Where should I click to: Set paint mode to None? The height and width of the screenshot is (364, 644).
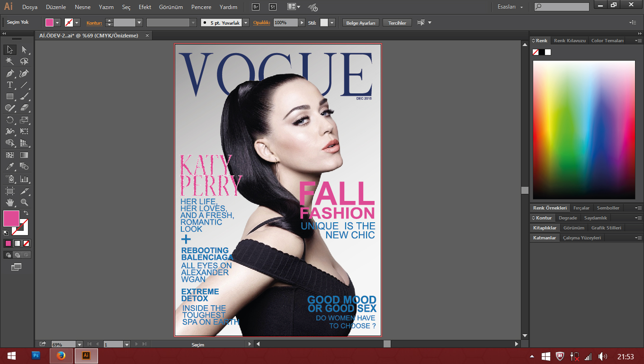[27, 243]
